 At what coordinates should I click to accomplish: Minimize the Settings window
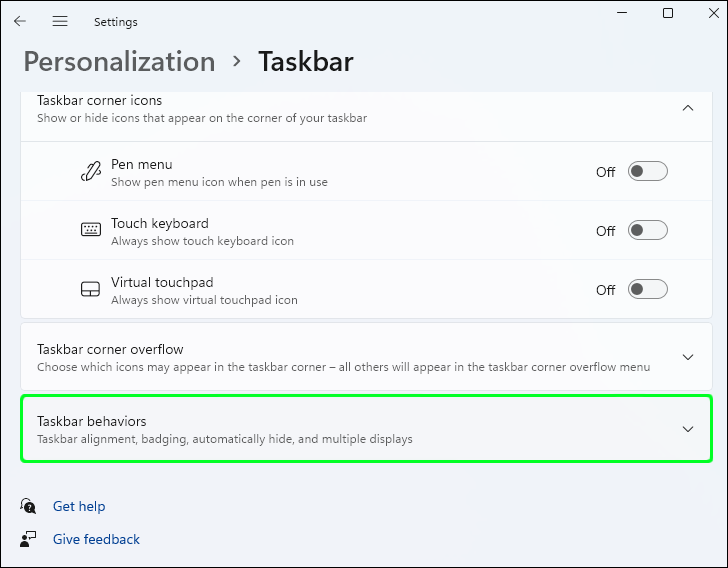pyautogui.click(x=622, y=13)
